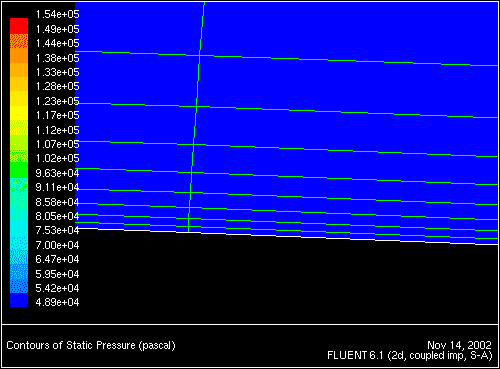Click the 1.23e+05 legend label
The width and height of the screenshot is (500, 369).
(x=57, y=101)
